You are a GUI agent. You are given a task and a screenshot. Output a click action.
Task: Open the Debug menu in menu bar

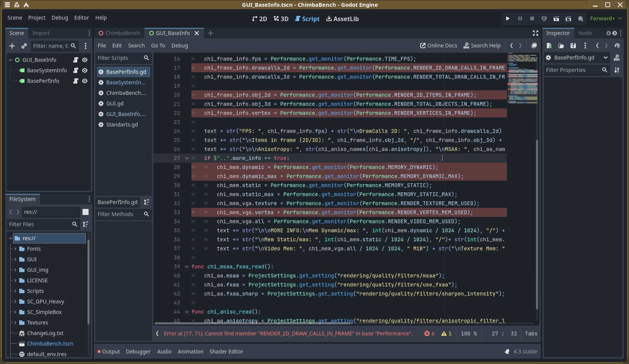tap(60, 18)
